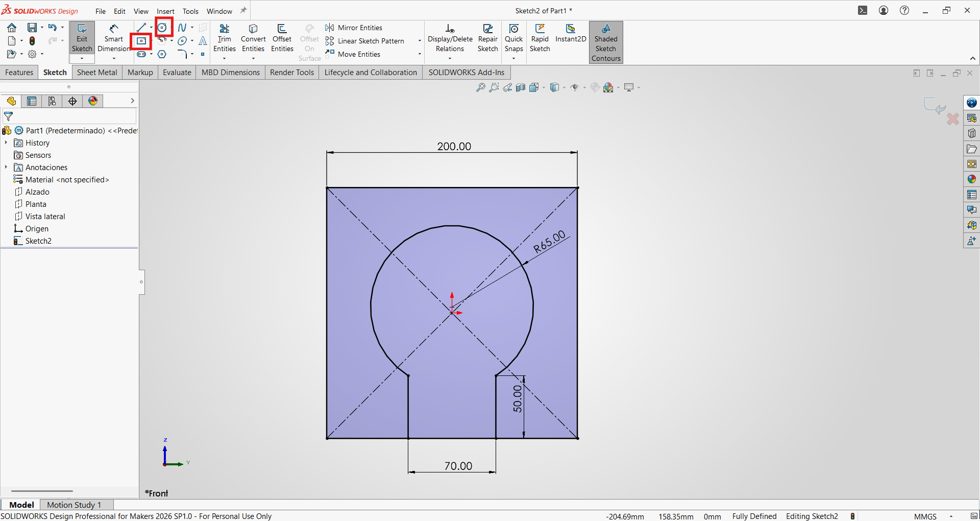The image size is (980, 521).
Task: Select the Straight Slot sketch tool
Action: (x=141, y=54)
